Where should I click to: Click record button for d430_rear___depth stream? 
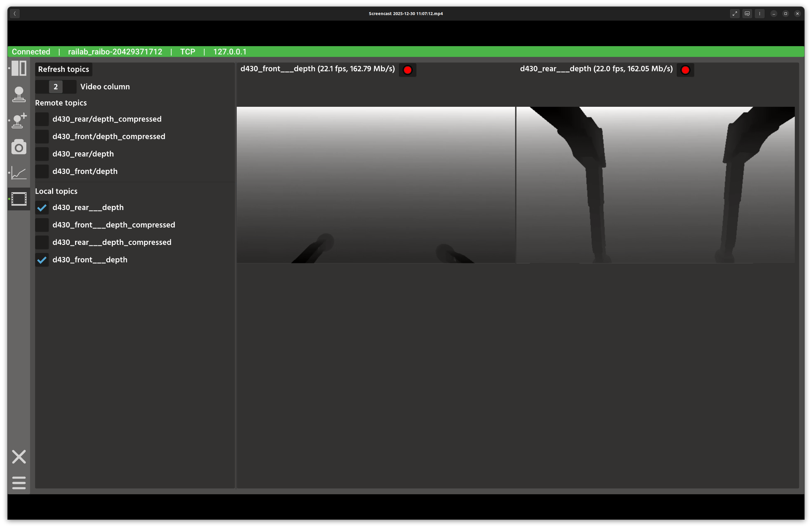point(685,70)
